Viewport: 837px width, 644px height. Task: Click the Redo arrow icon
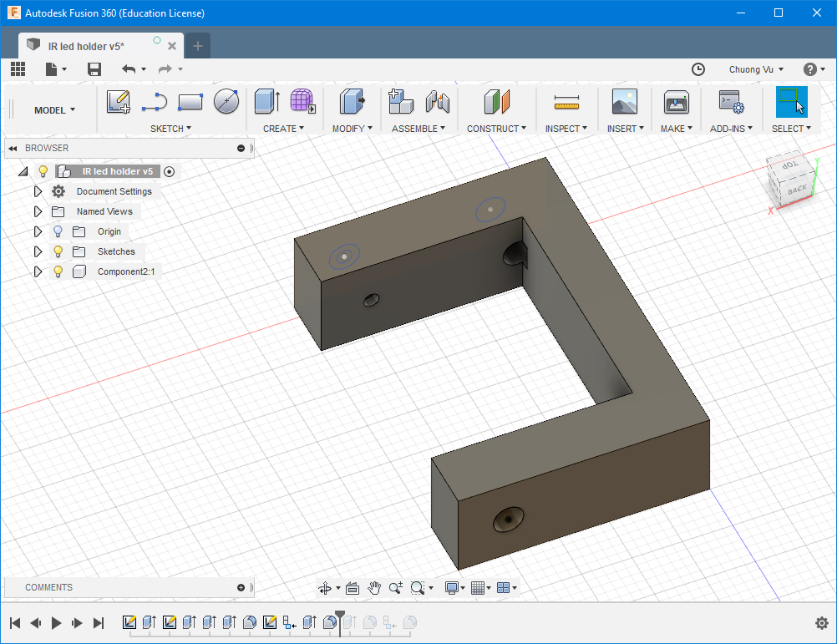click(165, 68)
